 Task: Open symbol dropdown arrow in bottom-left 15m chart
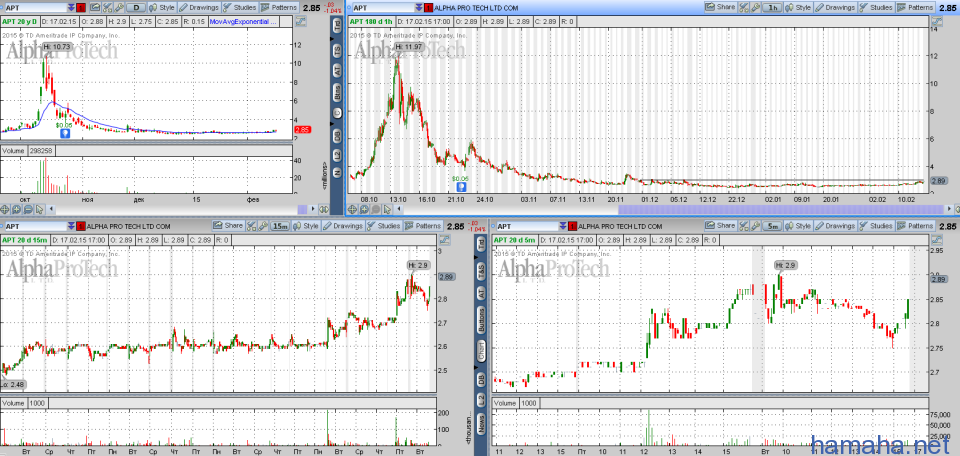(x=71, y=226)
